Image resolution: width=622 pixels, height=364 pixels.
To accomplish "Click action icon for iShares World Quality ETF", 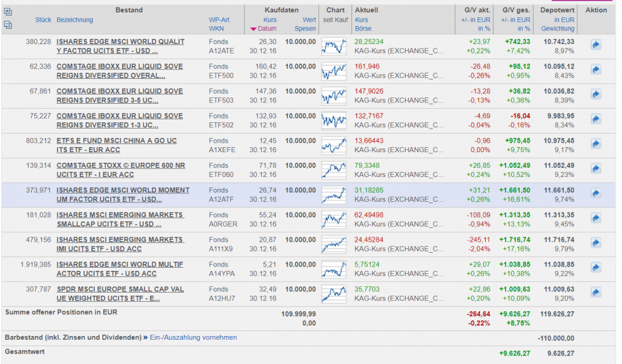I will 595,45.
